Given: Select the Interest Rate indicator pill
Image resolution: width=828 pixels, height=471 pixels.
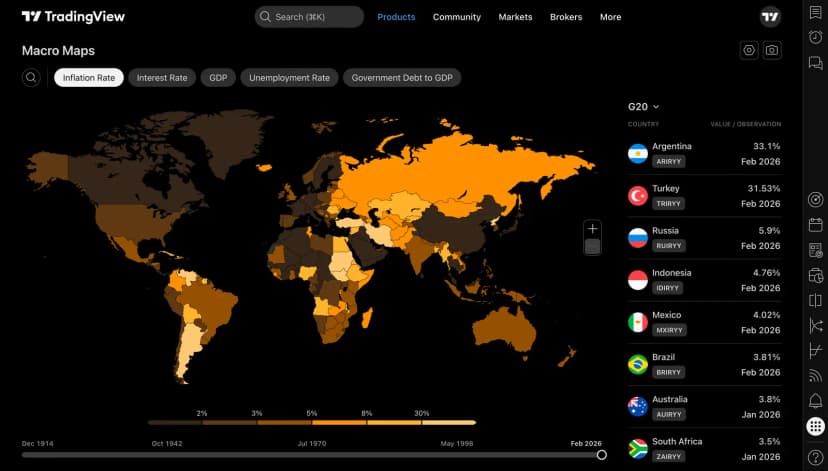Looking at the screenshot, I should pos(162,78).
